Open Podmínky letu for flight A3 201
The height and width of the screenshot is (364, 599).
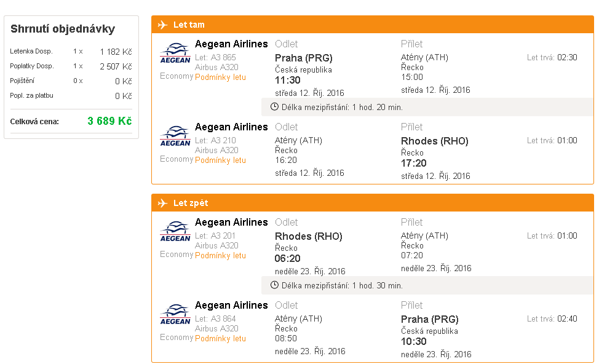(220, 256)
